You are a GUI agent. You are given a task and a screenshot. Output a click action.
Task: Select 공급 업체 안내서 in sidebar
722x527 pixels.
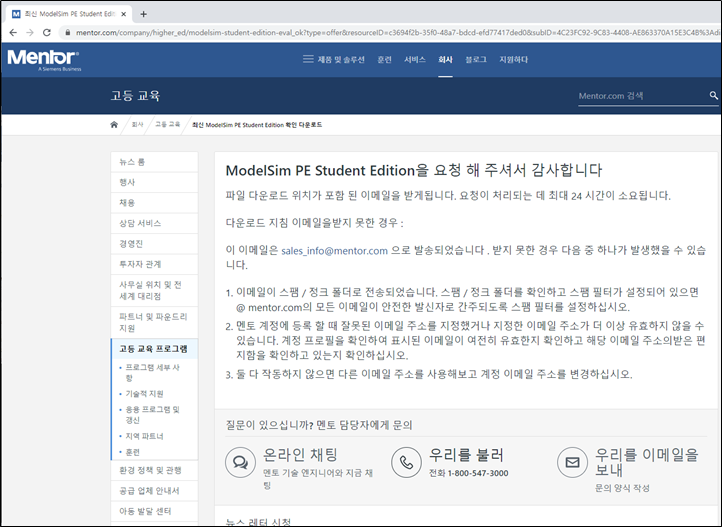154,491
